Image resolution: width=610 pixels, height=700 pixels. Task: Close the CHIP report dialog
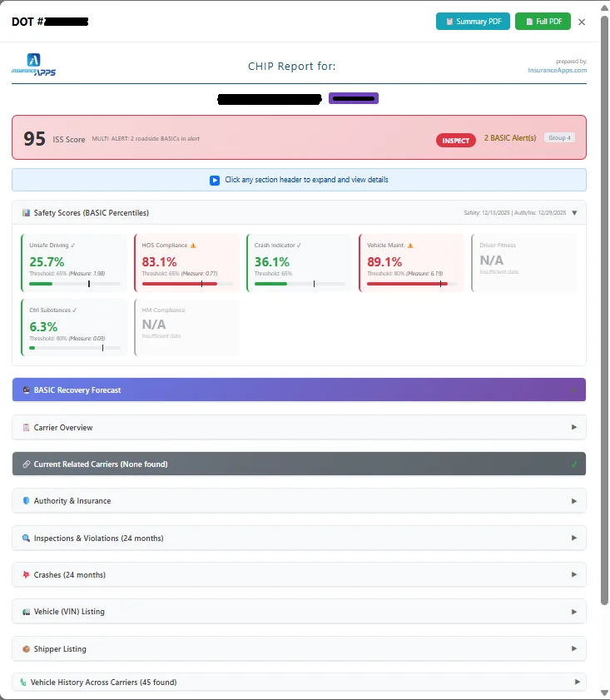point(582,22)
